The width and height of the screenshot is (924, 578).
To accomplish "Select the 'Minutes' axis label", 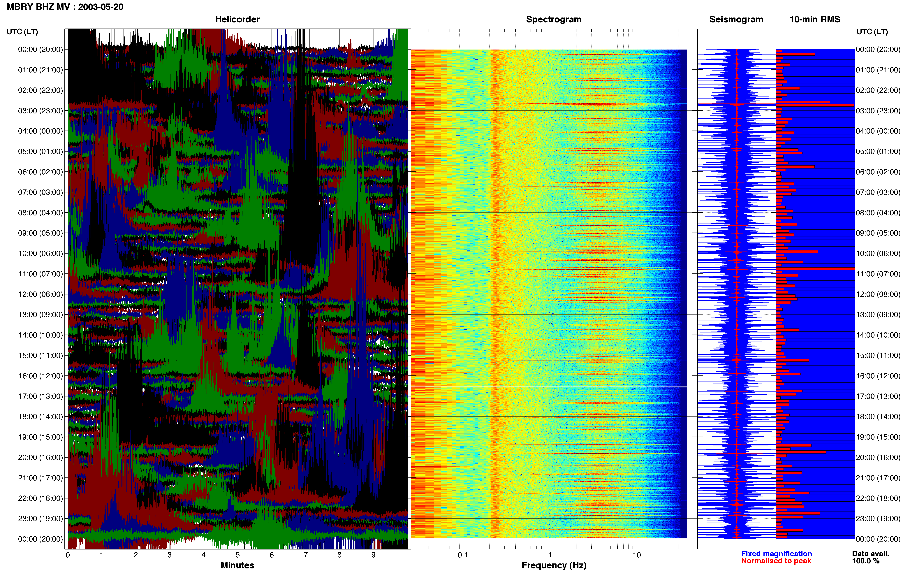I will pyautogui.click(x=237, y=565).
